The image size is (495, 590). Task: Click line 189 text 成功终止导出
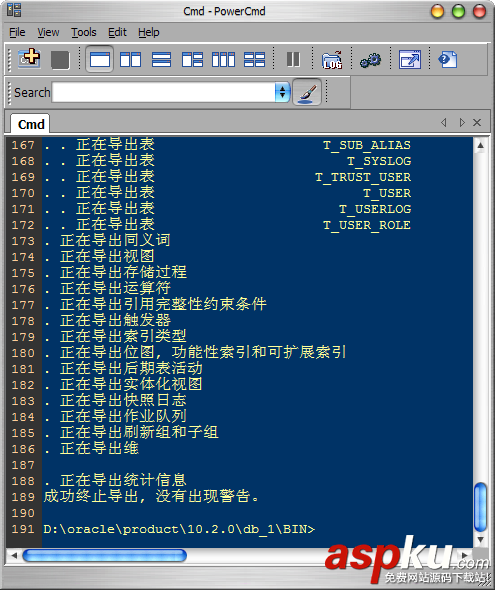click(x=91, y=497)
